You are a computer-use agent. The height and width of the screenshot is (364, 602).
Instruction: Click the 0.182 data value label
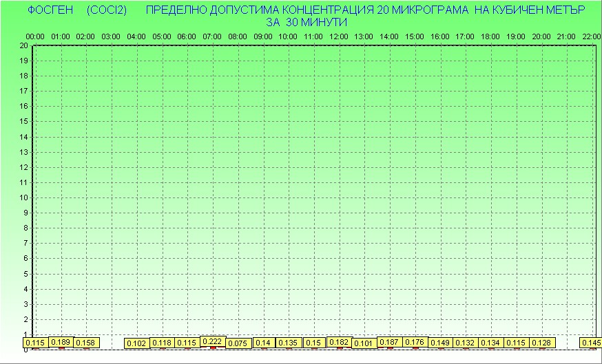click(x=339, y=342)
